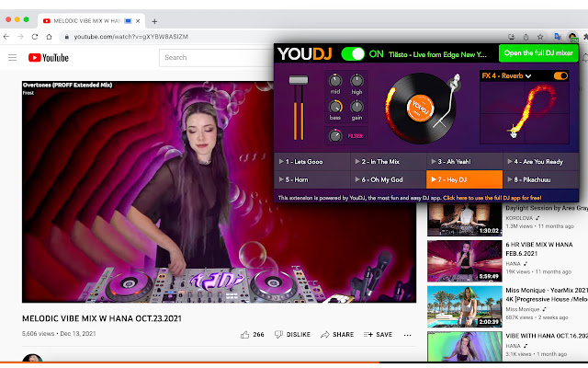588x368 pixels.
Task: Click the FILTER knob
Action: click(334, 135)
